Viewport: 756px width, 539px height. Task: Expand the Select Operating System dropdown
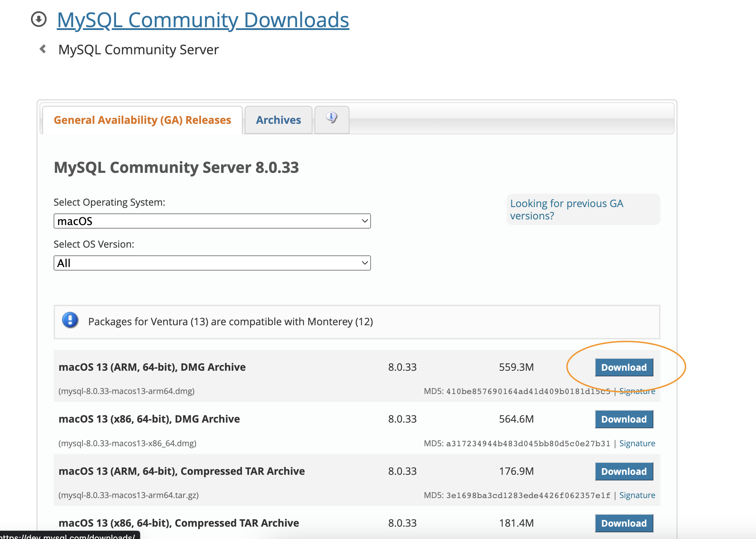(x=212, y=221)
